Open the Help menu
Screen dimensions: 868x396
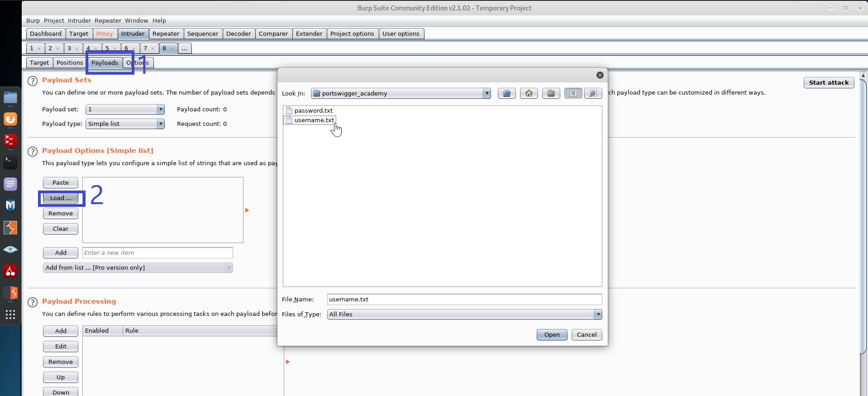(159, 21)
